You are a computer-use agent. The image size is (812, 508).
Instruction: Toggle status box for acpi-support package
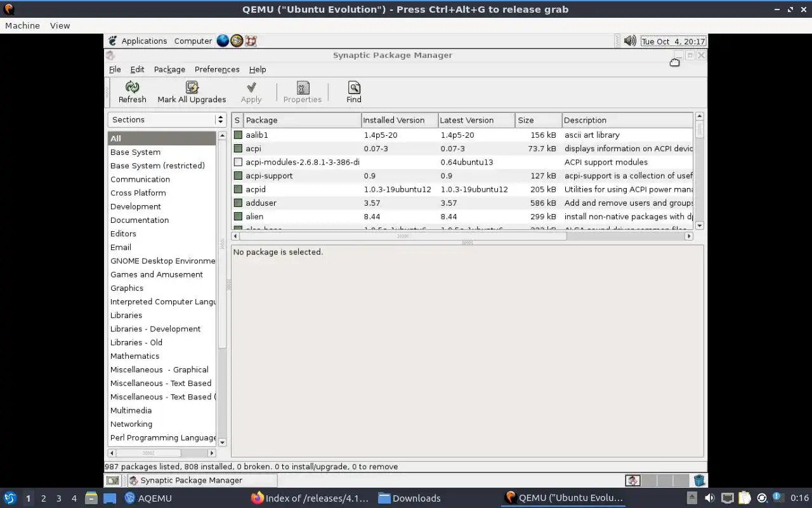click(238, 176)
